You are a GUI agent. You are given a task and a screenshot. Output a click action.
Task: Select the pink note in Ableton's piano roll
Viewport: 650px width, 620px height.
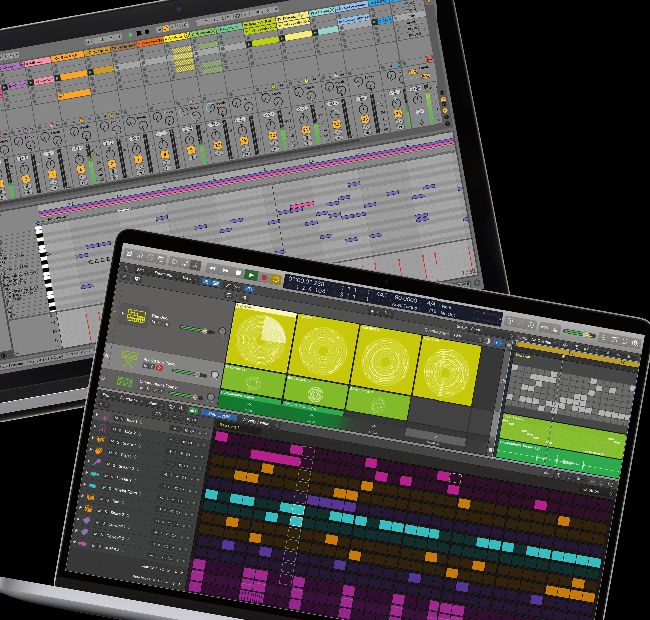coord(302,205)
